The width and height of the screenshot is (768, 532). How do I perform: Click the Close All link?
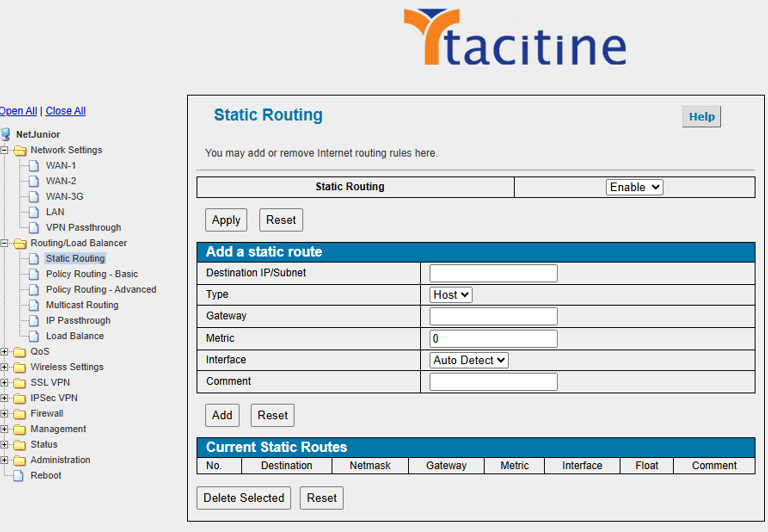tap(66, 111)
